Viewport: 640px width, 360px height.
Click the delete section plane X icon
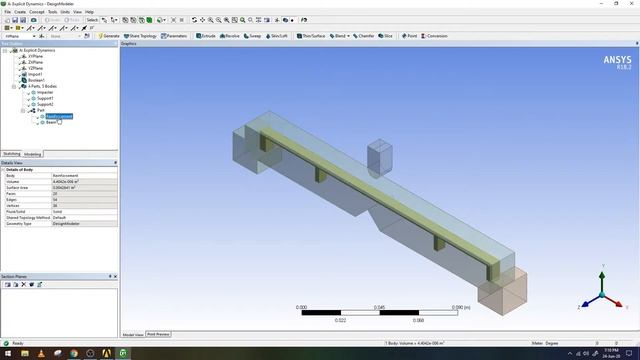pyautogui.click(x=24, y=284)
